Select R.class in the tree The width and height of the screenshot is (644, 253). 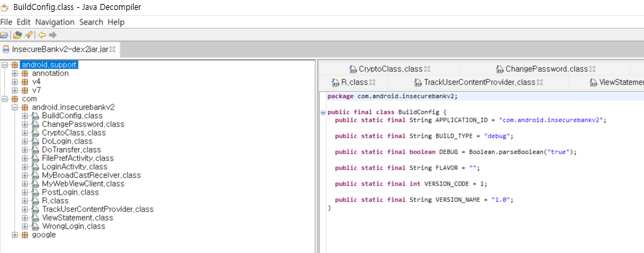[55, 201]
